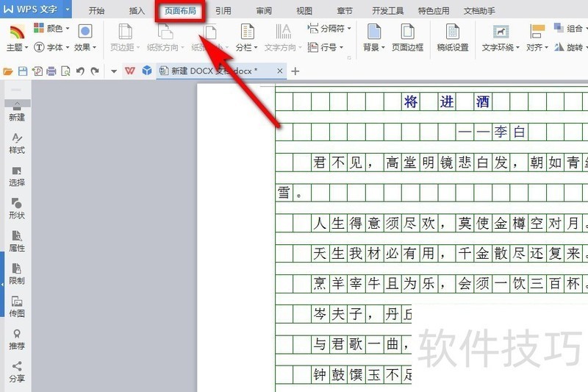Open the 主题 theme gallery
Viewport: 588px width, 392px height.
17,38
